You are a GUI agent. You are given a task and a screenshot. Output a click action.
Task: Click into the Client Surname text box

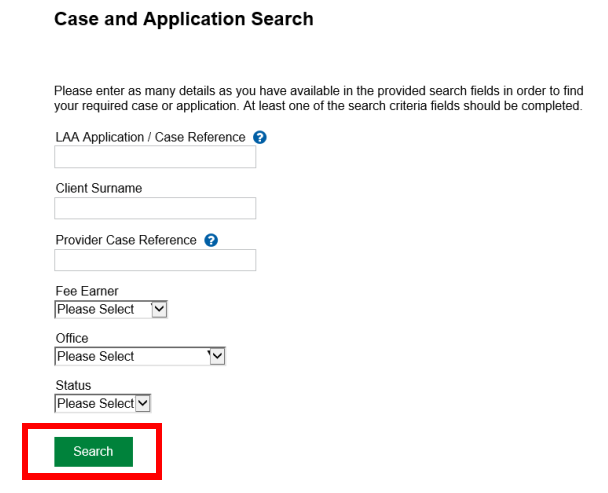click(155, 208)
